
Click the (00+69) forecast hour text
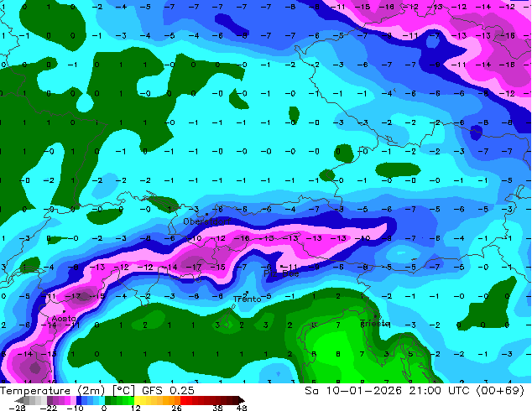coord(500,391)
